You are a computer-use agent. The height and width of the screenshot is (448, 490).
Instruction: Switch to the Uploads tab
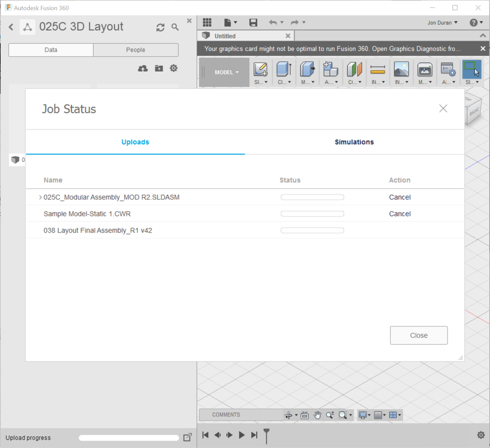pos(135,142)
